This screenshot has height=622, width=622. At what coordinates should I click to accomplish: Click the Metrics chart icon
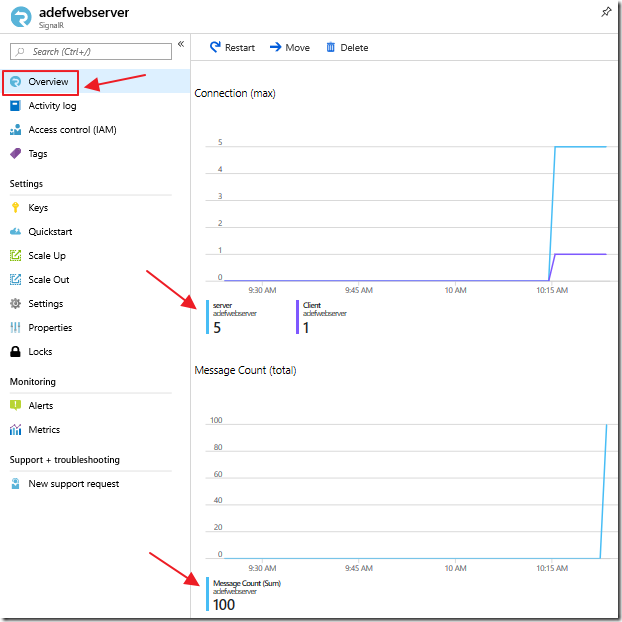pyautogui.click(x=15, y=429)
